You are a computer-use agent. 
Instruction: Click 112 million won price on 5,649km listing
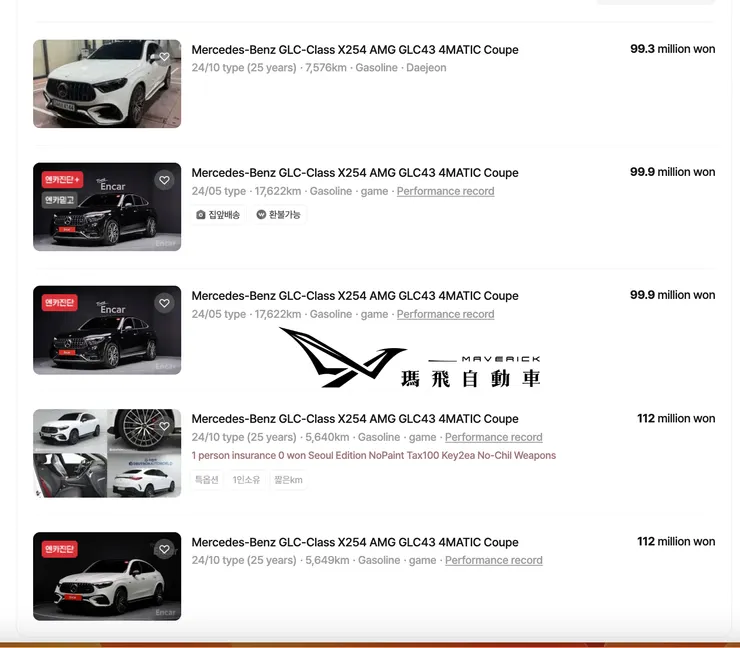pyautogui.click(x=676, y=541)
